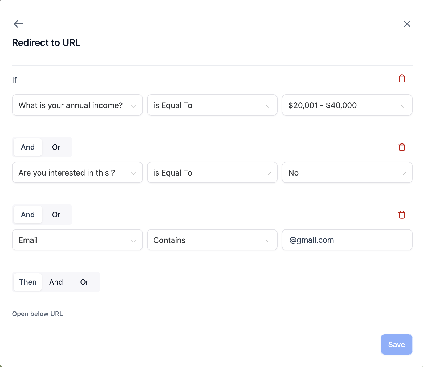The width and height of the screenshot is (423, 367).
Task: Open the annual income question dropdown
Action: pyautogui.click(x=77, y=105)
